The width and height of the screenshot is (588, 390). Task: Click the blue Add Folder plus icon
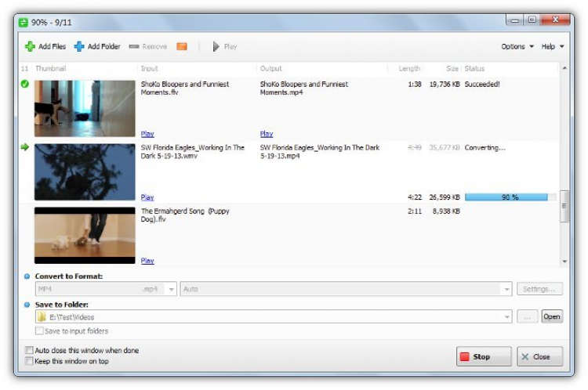pos(79,46)
